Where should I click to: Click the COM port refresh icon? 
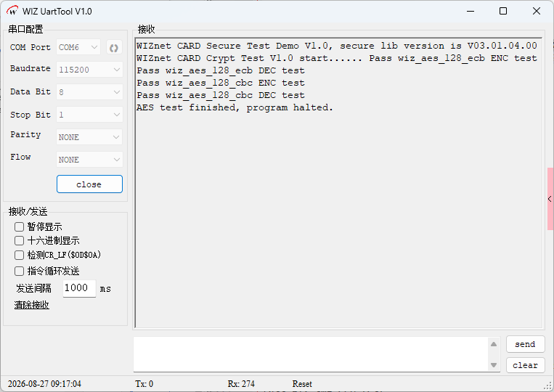(x=114, y=48)
